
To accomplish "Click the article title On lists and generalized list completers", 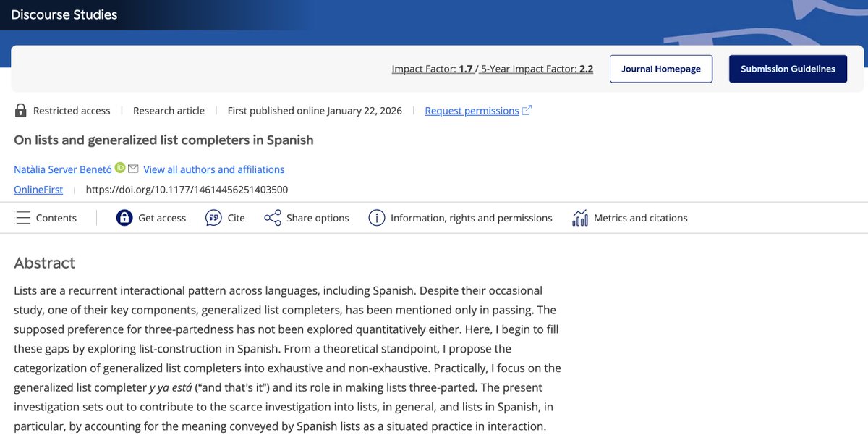I will pyautogui.click(x=163, y=140).
